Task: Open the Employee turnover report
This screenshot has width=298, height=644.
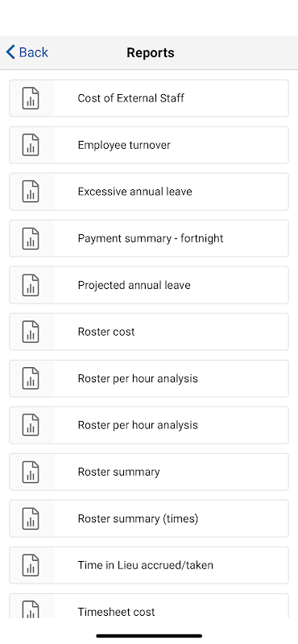Action: tap(149, 145)
